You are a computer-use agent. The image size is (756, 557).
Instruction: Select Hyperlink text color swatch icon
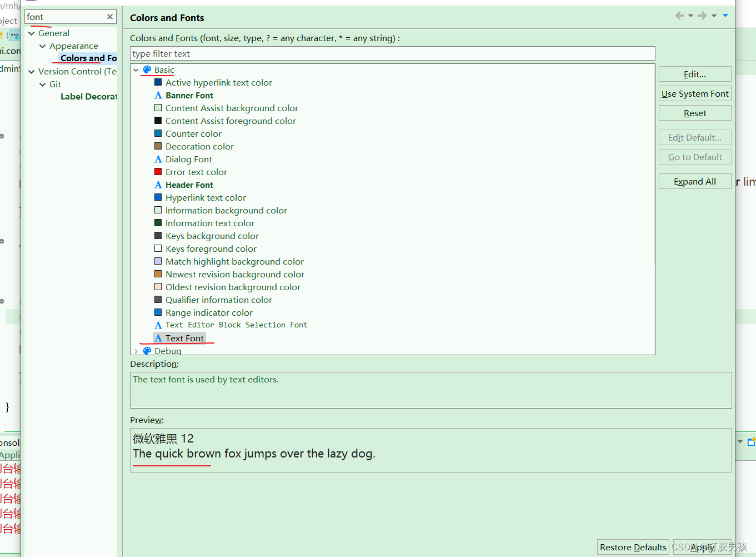pyautogui.click(x=158, y=197)
